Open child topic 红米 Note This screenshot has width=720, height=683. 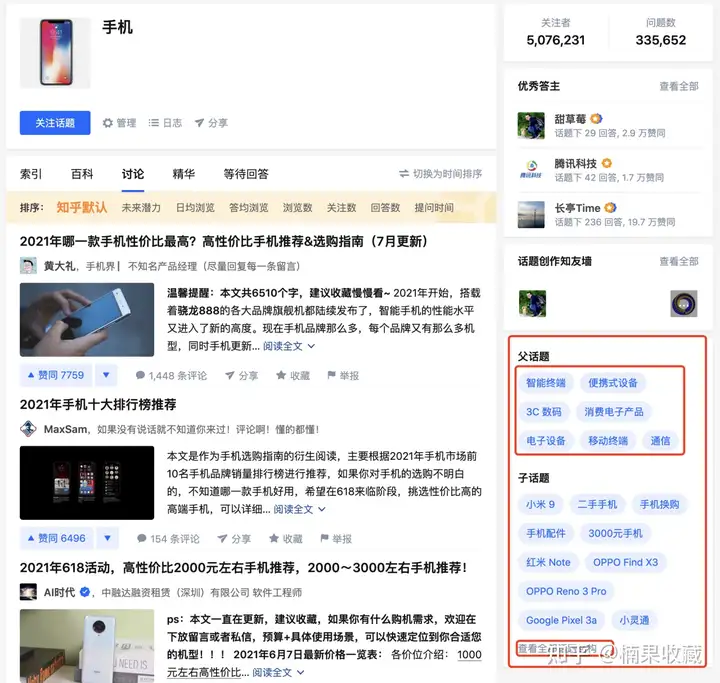point(548,562)
